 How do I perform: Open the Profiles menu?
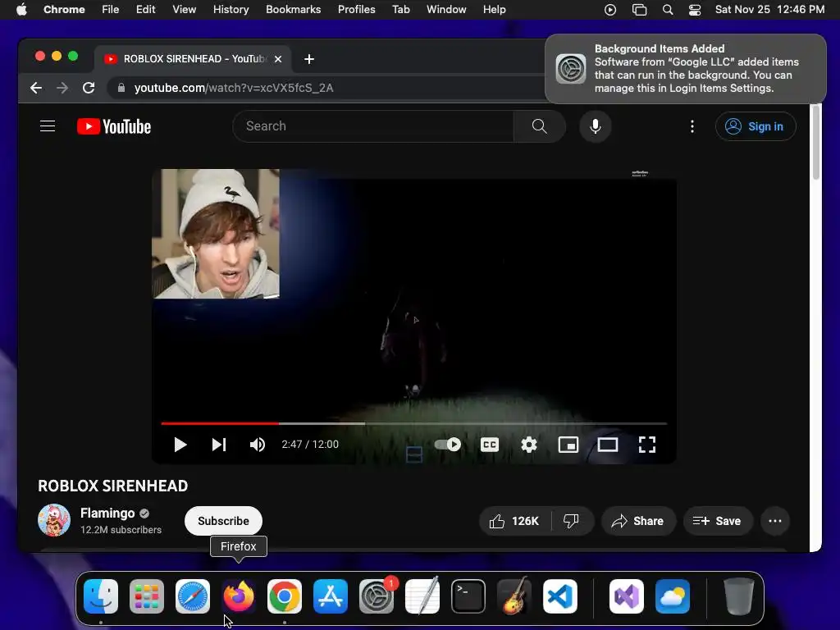click(357, 10)
